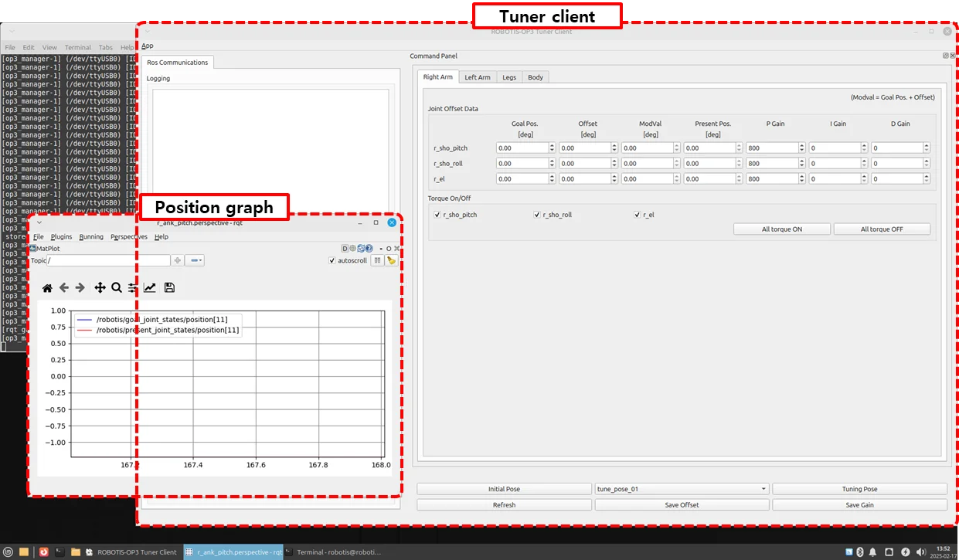Open power manager tray icon
This screenshot has width=959, height=560.
(906, 552)
